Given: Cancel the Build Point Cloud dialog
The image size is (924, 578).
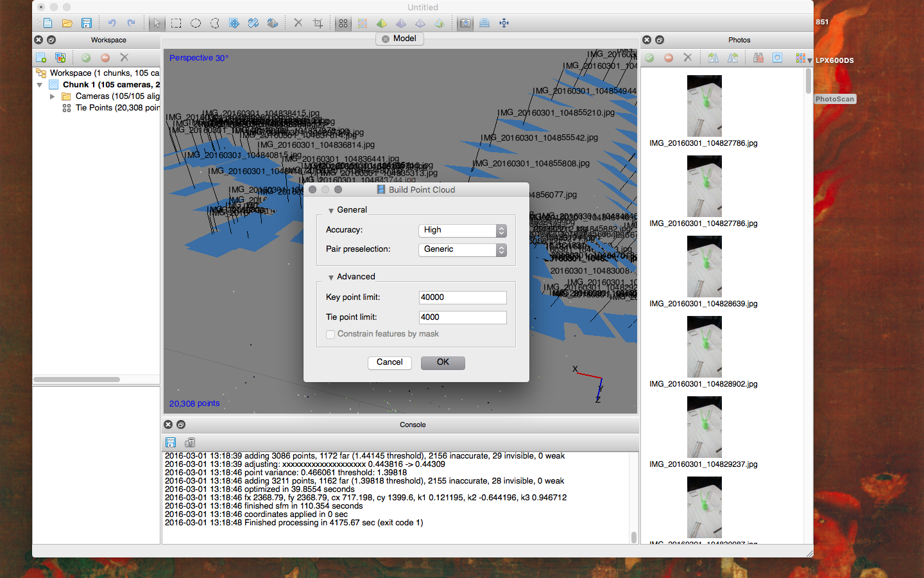Looking at the screenshot, I should click(x=389, y=362).
